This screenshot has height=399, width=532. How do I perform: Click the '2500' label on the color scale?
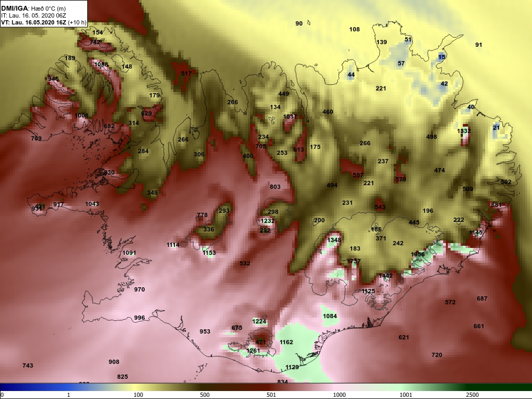tap(472, 395)
